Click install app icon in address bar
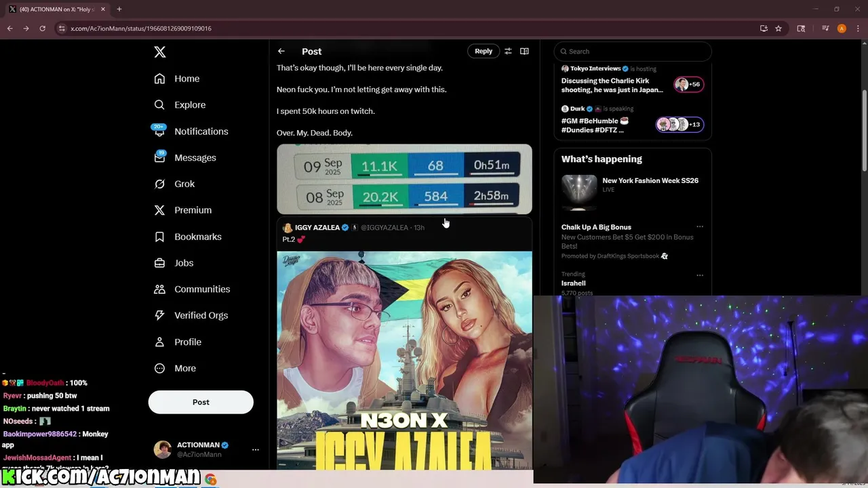868x488 pixels. click(x=764, y=28)
